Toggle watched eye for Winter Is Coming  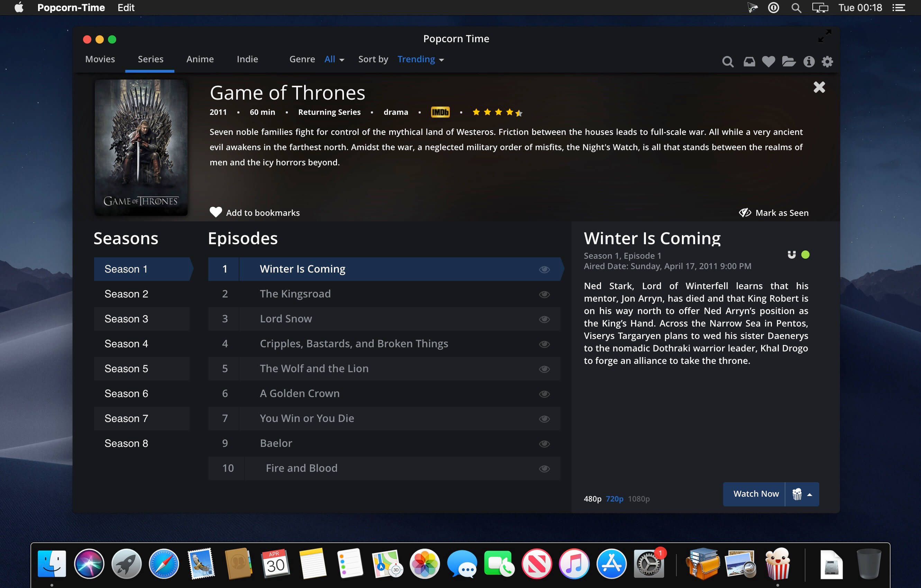(x=544, y=269)
